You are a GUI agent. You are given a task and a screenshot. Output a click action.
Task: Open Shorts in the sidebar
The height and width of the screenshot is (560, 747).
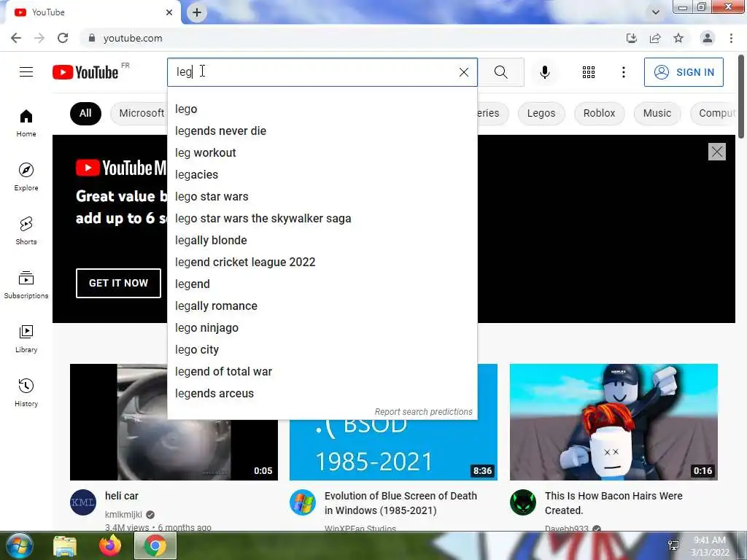[x=26, y=230]
